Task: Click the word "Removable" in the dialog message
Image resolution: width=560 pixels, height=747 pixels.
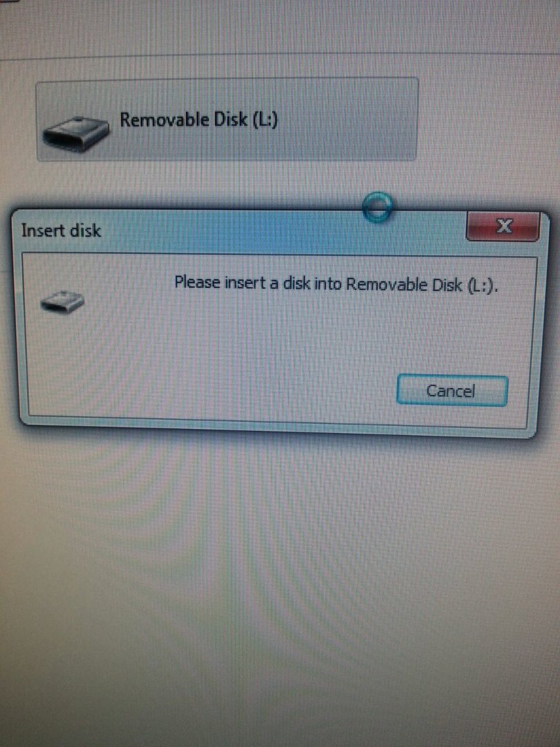Action: click(386, 284)
